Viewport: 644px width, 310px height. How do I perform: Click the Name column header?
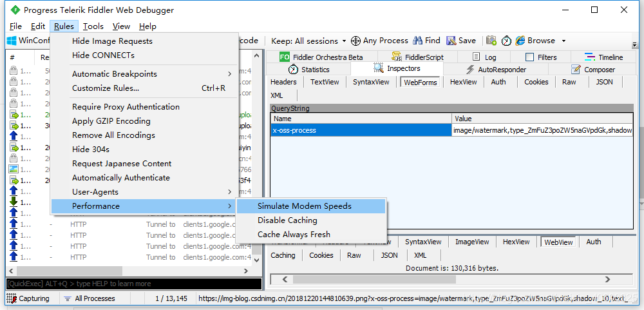361,119
